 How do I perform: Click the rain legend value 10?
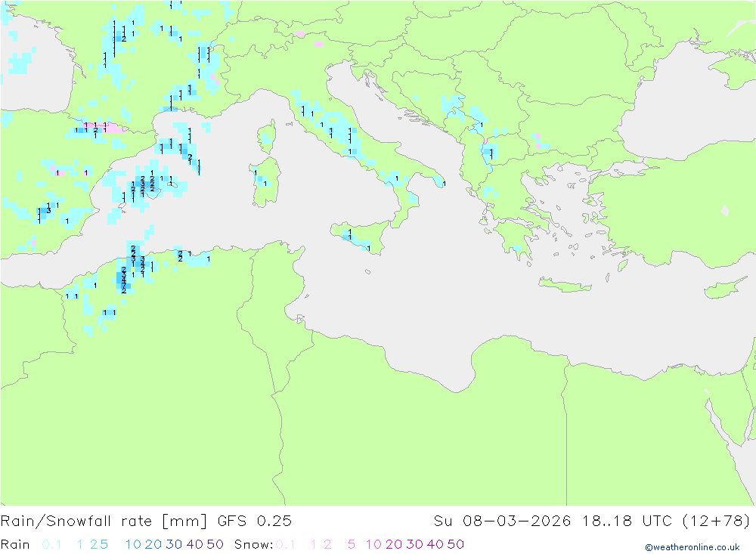coord(133,544)
